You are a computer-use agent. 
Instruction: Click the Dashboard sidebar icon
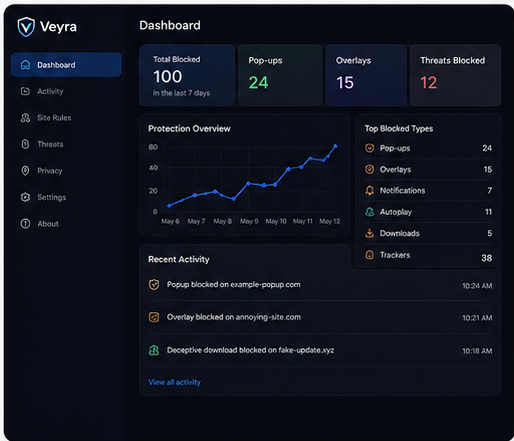25,65
